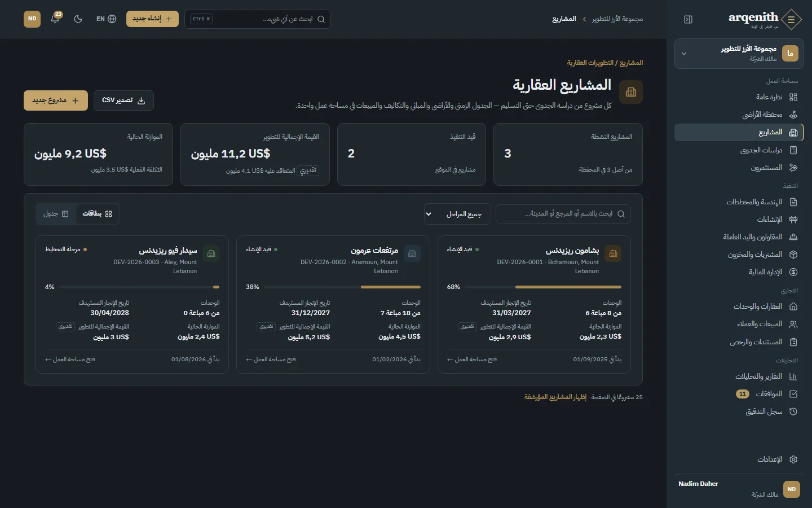The height and width of the screenshot is (508, 812).
Task: Click فتح مساحة العمل for بشامون ريزيدنس
Action: (x=471, y=360)
